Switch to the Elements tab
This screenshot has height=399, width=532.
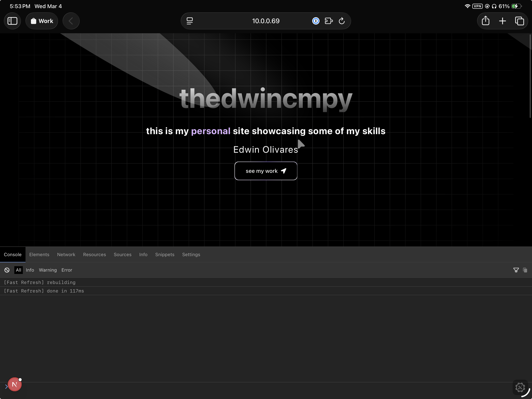click(x=39, y=254)
